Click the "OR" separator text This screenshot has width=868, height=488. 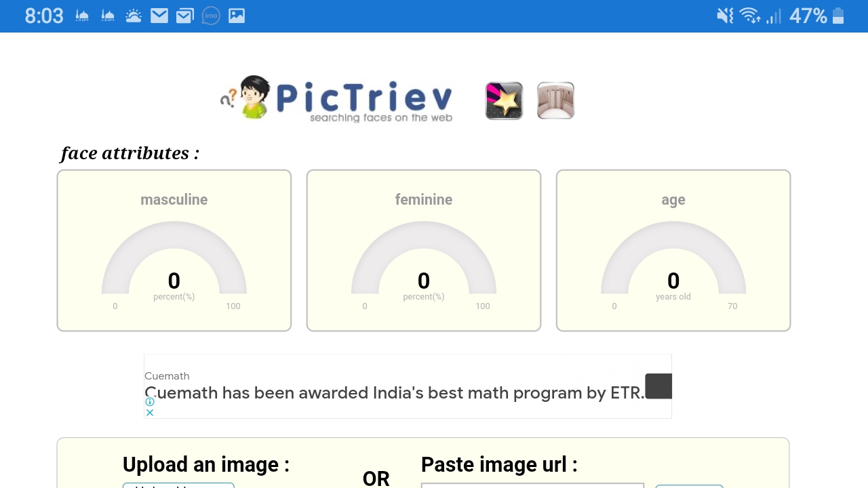coord(376,479)
